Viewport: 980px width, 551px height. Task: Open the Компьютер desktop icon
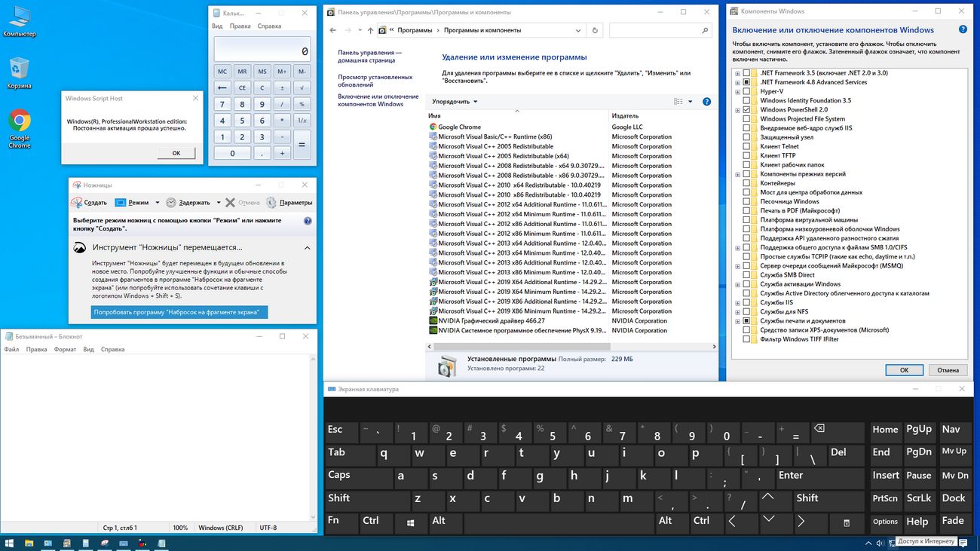click(19, 20)
